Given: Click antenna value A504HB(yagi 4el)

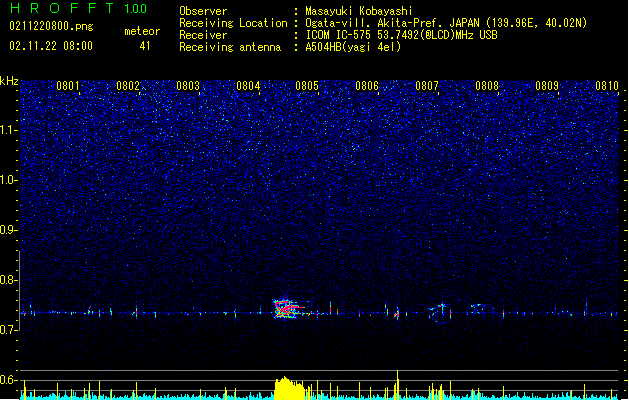Looking at the screenshot, I should click(353, 47).
